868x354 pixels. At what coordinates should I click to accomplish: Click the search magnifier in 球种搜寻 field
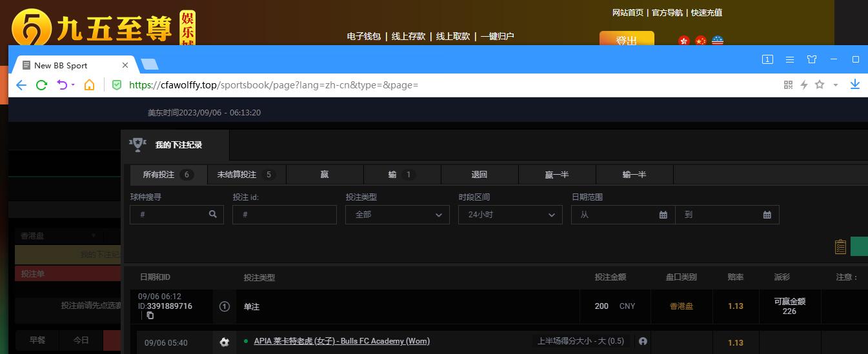click(x=213, y=215)
